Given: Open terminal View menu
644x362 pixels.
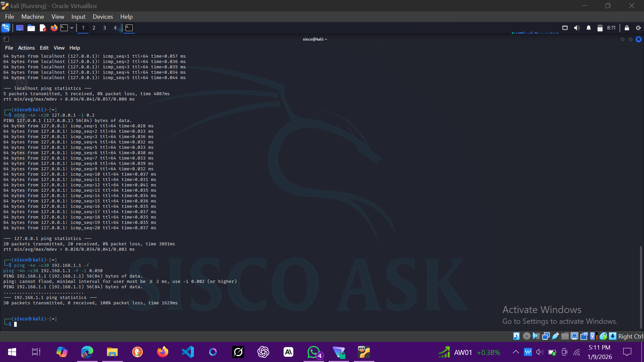Looking at the screenshot, I should [x=59, y=48].
